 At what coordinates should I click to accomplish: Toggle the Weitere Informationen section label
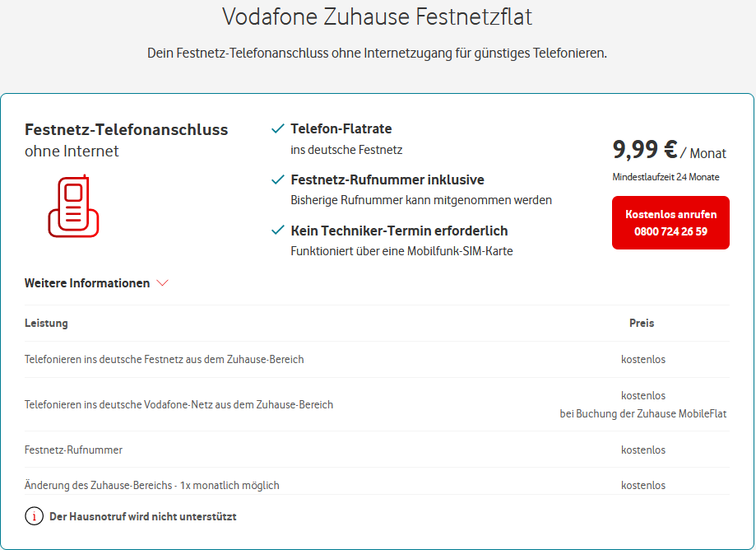point(87,283)
